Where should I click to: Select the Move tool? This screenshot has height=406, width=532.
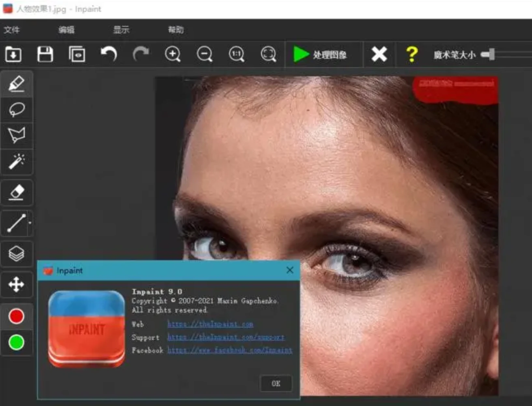pyautogui.click(x=17, y=284)
